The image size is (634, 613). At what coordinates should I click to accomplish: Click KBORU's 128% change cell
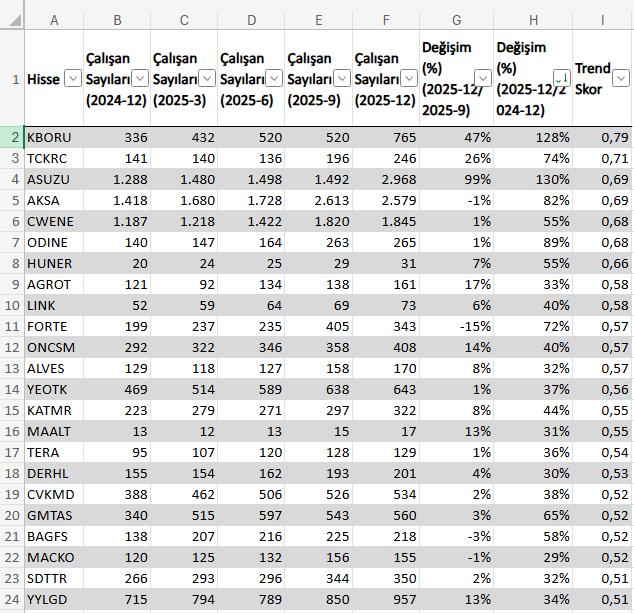click(533, 137)
